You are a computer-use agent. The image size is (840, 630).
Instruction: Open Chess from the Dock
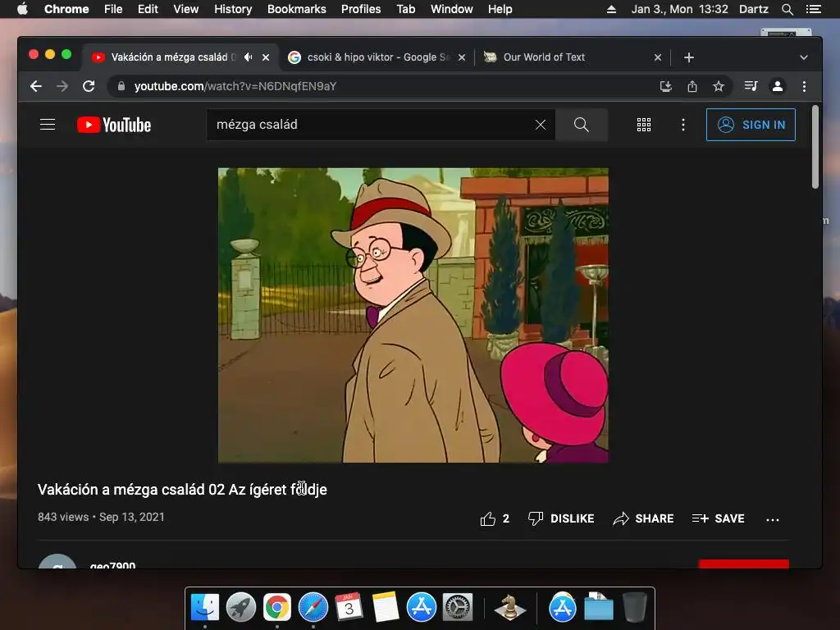[x=509, y=608]
